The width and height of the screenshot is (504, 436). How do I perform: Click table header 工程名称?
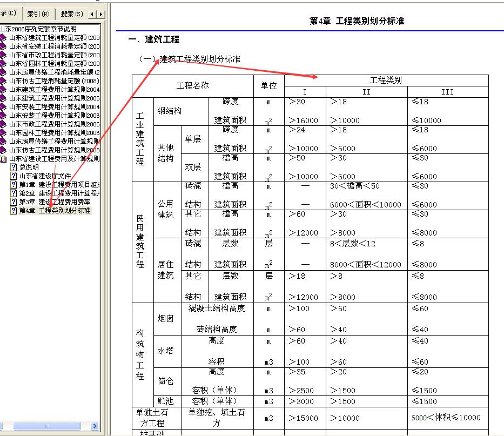tap(192, 85)
